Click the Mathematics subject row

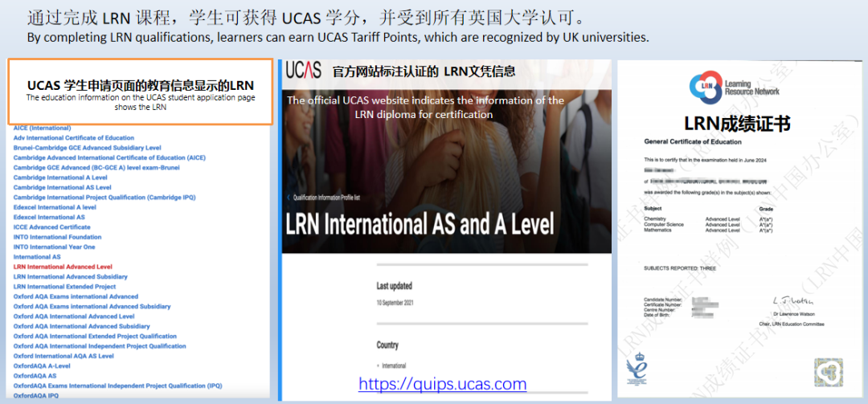coord(709,231)
